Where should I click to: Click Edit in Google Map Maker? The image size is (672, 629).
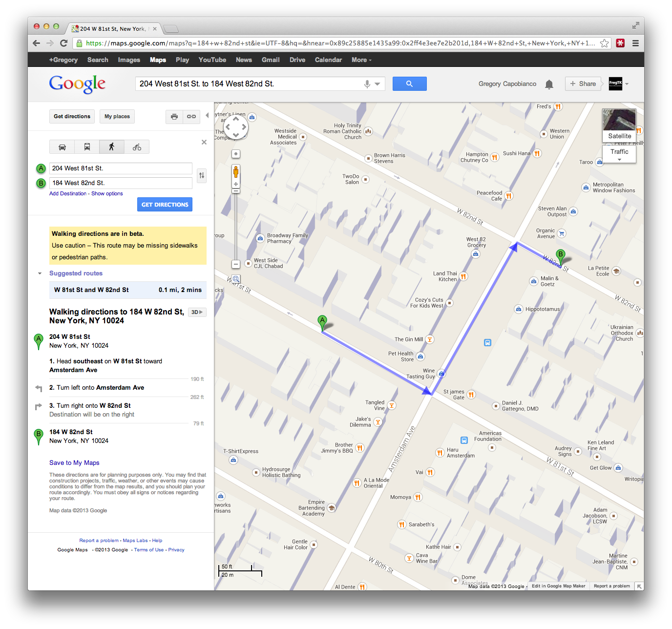click(558, 586)
